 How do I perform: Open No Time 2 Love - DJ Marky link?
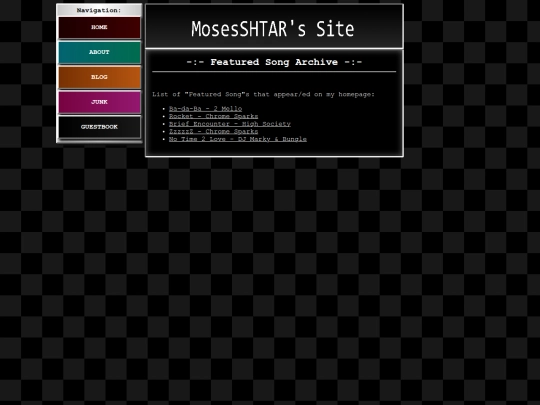pos(238,139)
